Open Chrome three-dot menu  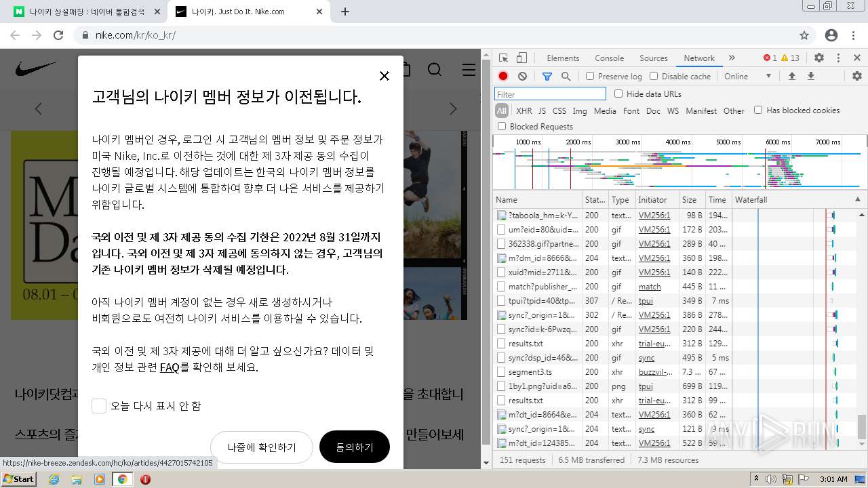click(854, 35)
